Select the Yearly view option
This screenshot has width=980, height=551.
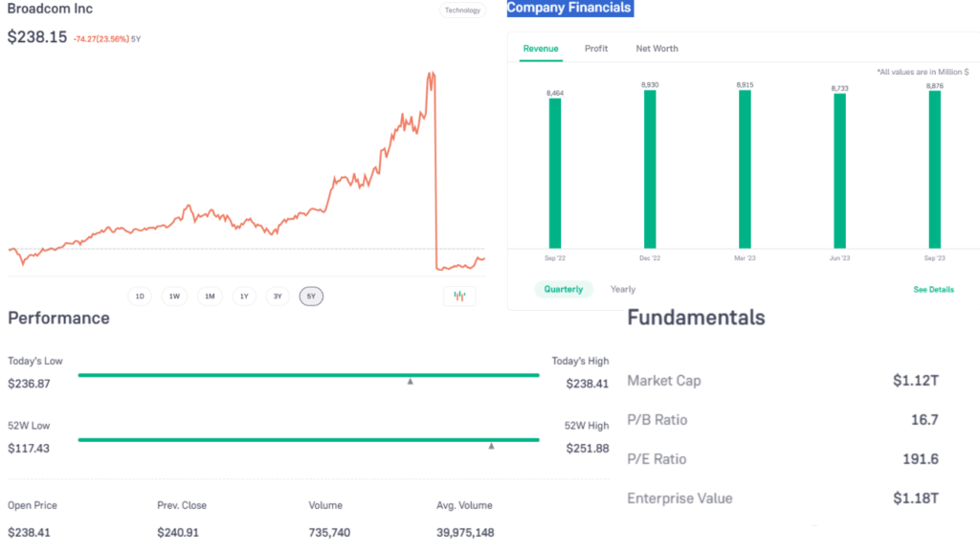point(623,289)
